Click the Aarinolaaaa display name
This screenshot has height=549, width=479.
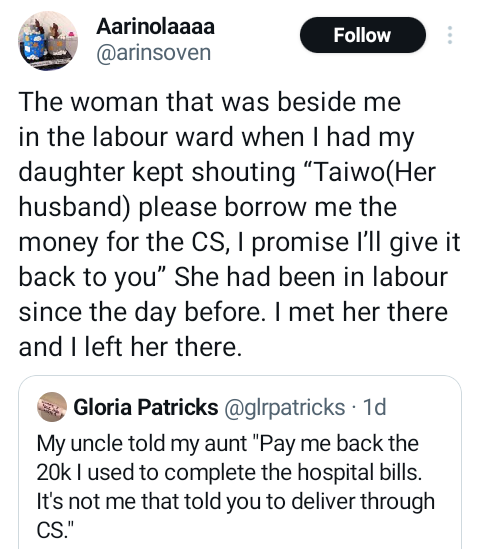(155, 26)
